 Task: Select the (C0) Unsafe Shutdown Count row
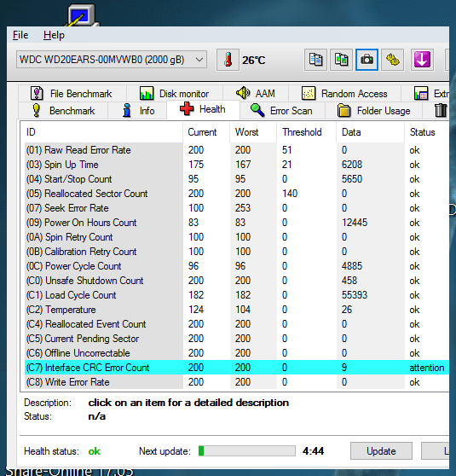[237, 281]
